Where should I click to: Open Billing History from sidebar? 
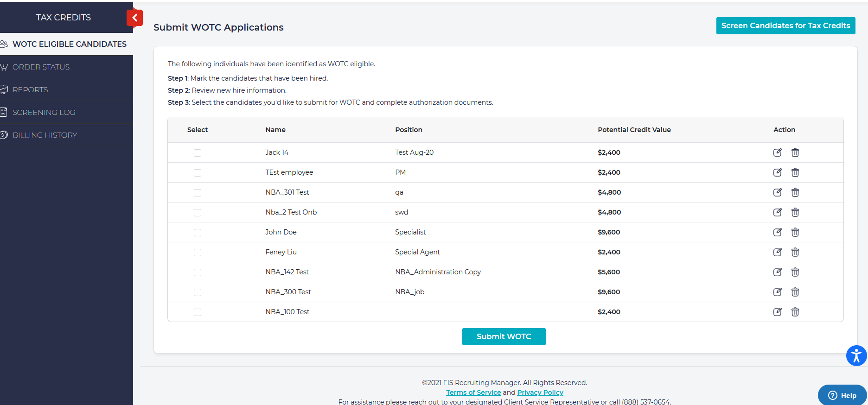click(45, 135)
